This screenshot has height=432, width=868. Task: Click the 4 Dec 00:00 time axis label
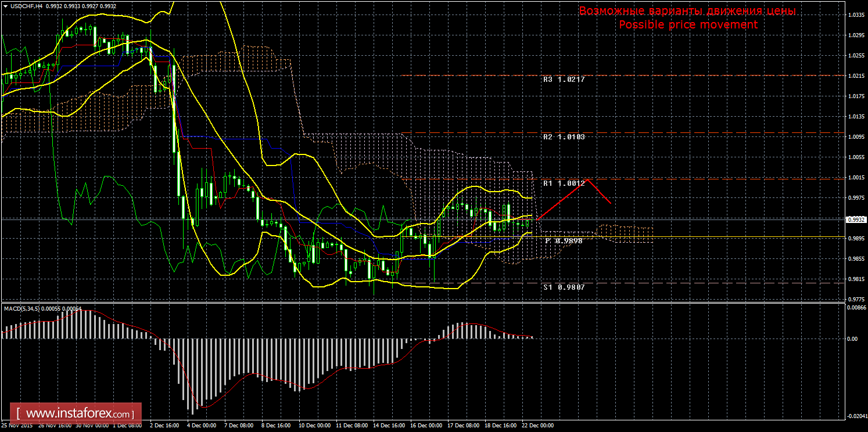pos(200,426)
